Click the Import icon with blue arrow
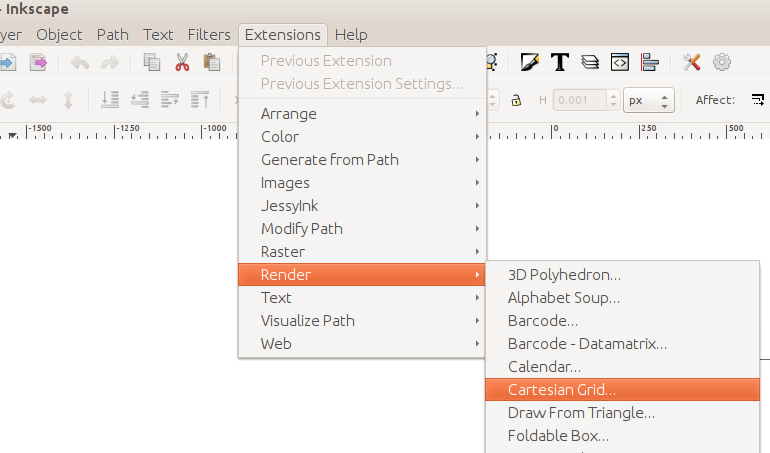Viewport: 770px width, 453px height. [8, 62]
